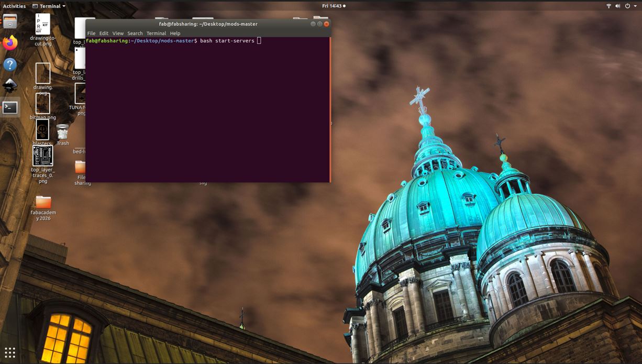Image resolution: width=642 pixels, height=364 pixels.
Task: Click the Terminal title bar text
Action: [x=208, y=24]
